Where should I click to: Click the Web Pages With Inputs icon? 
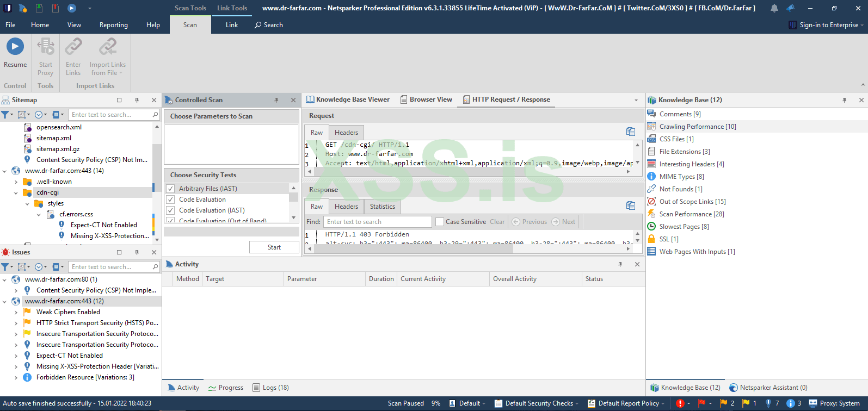click(651, 252)
